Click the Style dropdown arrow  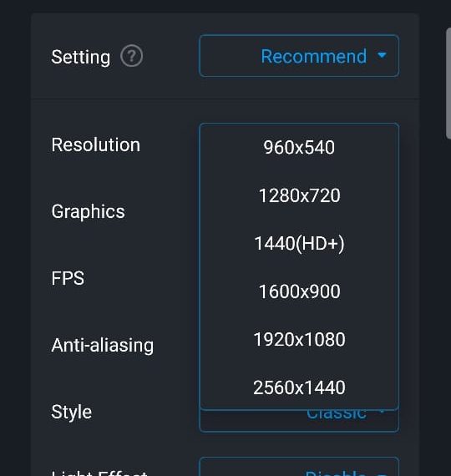382,412
